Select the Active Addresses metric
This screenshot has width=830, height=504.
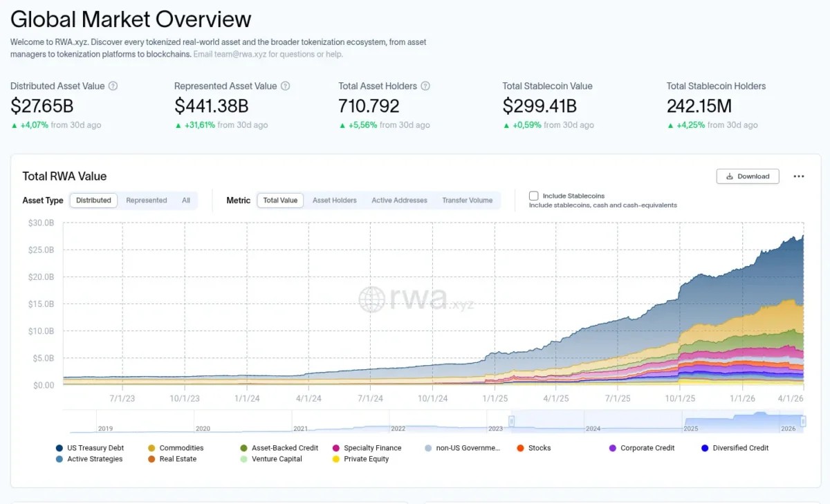click(399, 200)
